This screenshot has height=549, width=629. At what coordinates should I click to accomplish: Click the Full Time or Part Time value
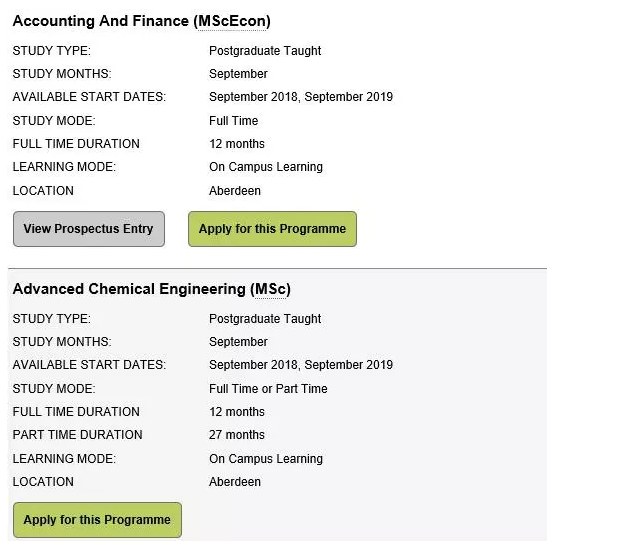[268, 389]
